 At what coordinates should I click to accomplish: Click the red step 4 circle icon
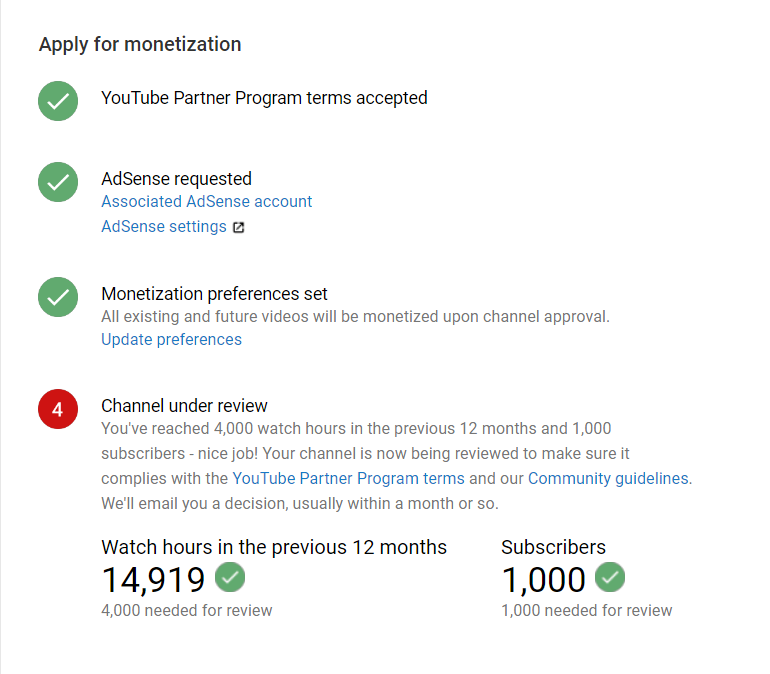(x=58, y=409)
